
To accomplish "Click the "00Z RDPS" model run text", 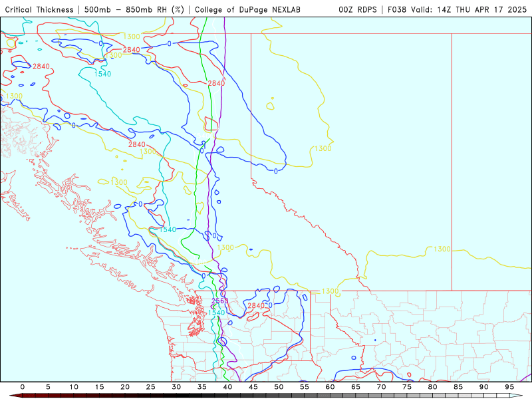I will [x=358, y=9].
